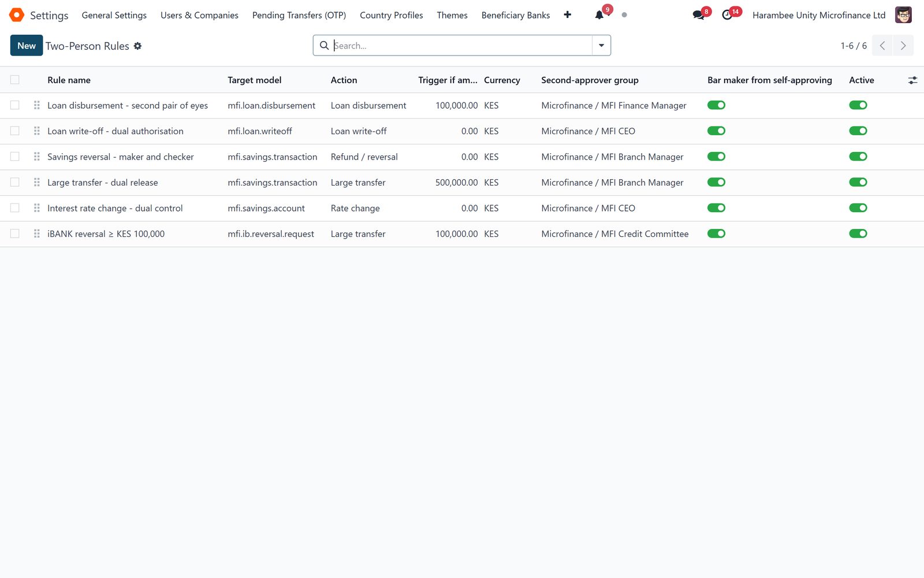Sort by the Rule name column header
This screenshot has height=578, width=924.
click(69, 80)
